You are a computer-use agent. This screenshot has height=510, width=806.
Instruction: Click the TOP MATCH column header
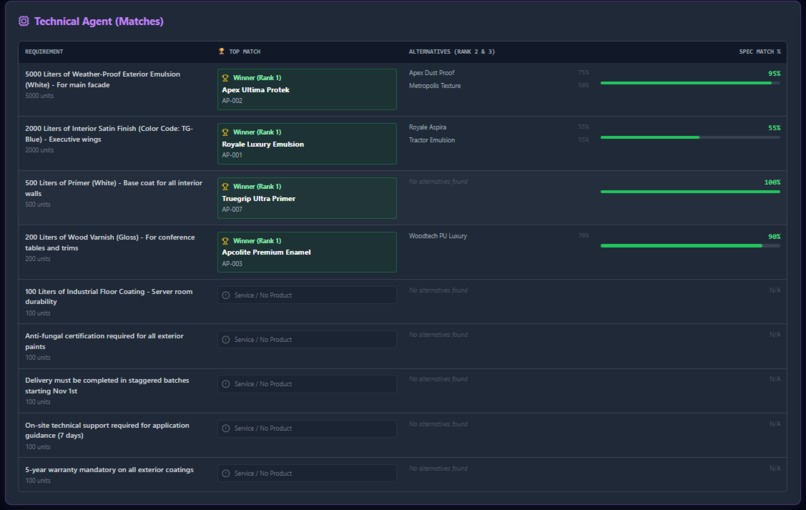pyautogui.click(x=245, y=51)
